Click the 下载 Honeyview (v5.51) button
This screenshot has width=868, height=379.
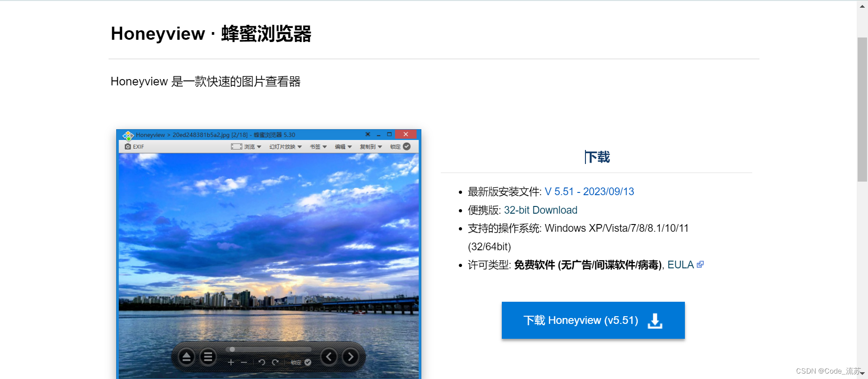coord(593,320)
